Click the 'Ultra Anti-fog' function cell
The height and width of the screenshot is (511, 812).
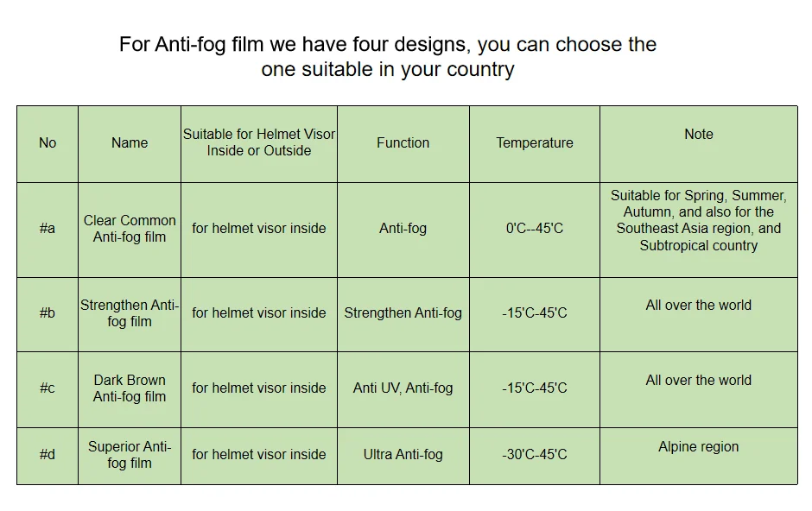pos(403,455)
